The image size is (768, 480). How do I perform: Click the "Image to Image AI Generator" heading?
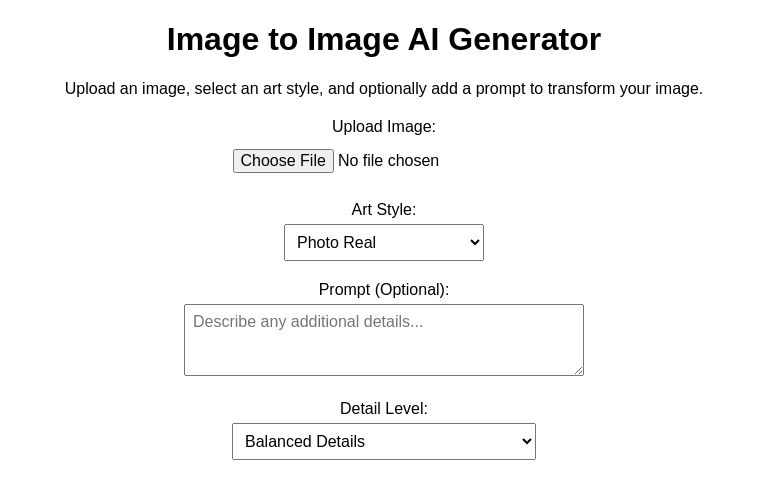[384, 39]
